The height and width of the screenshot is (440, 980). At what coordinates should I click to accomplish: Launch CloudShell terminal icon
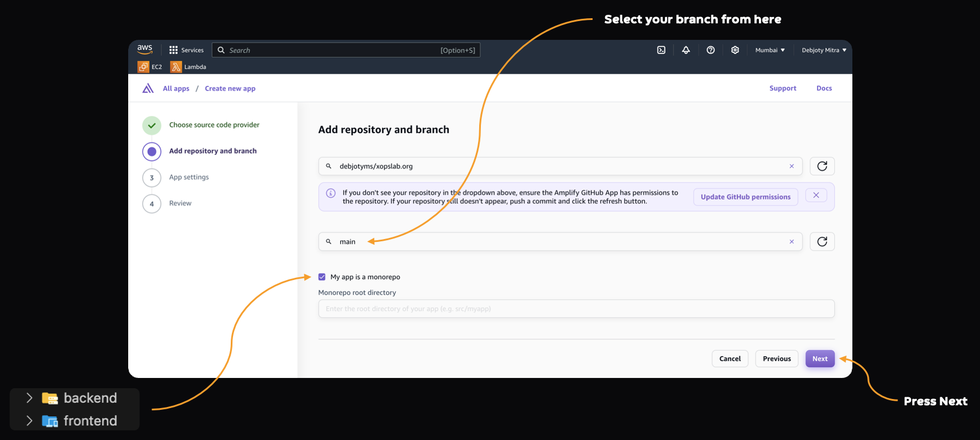[661, 50]
